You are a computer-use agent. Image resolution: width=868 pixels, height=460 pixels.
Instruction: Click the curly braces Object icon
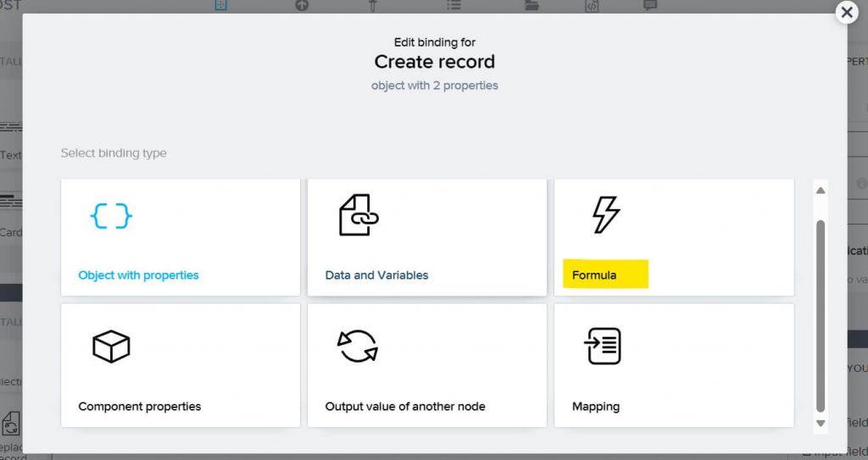click(x=111, y=215)
